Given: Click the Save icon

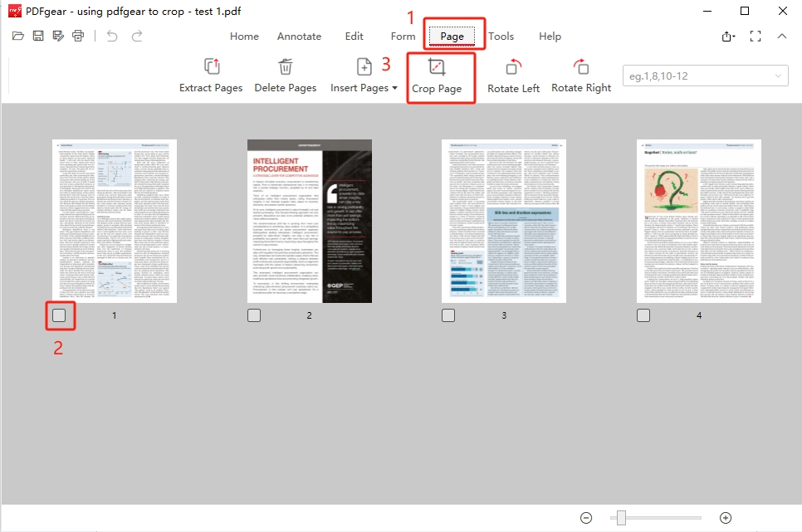Looking at the screenshot, I should click(37, 36).
